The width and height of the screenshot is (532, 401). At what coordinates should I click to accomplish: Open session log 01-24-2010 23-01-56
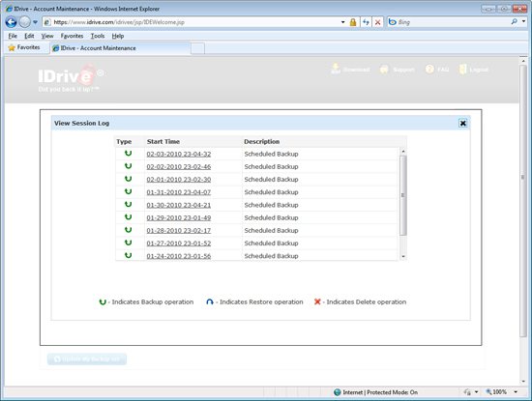[x=179, y=256]
